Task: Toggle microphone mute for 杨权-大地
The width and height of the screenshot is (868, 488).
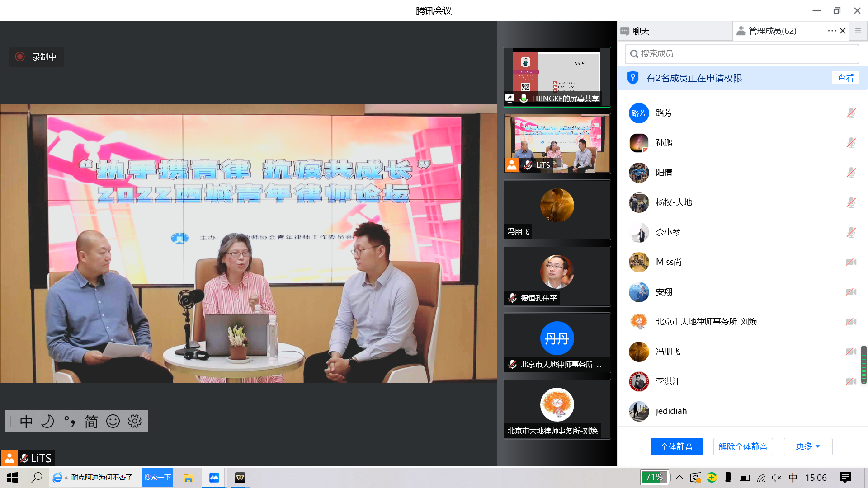Action: pyautogui.click(x=851, y=202)
